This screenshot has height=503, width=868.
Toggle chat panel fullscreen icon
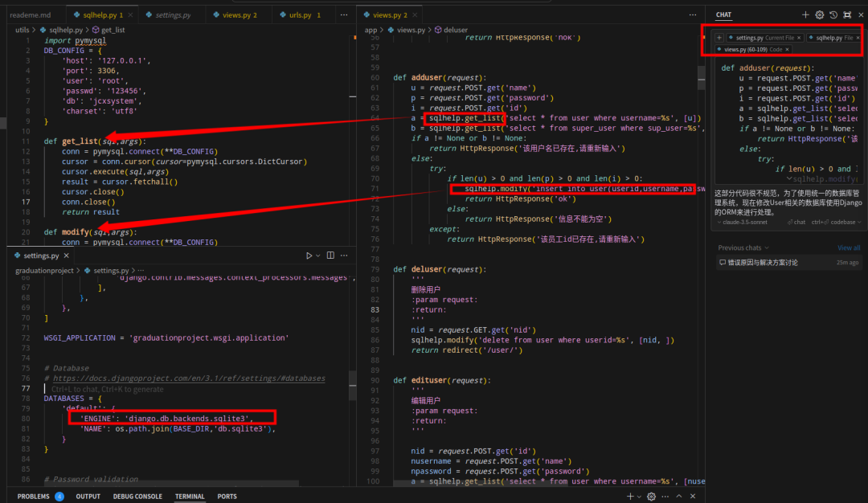pos(847,15)
